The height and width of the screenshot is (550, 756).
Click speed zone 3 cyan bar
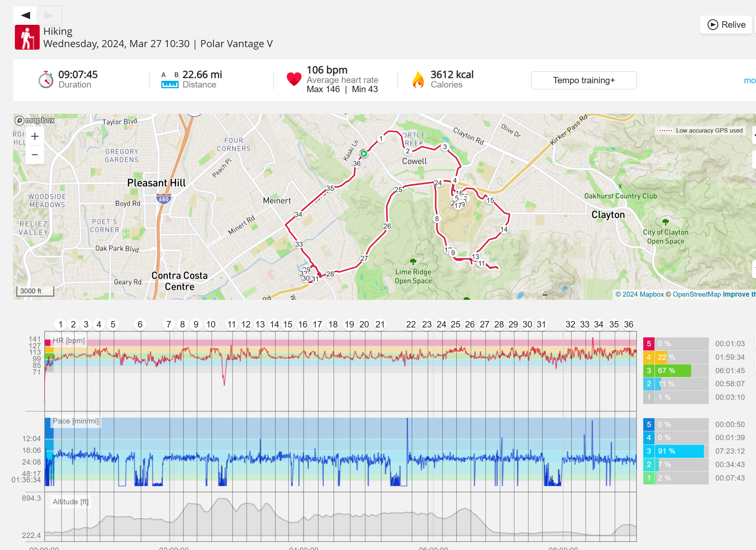pyautogui.click(x=680, y=451)
